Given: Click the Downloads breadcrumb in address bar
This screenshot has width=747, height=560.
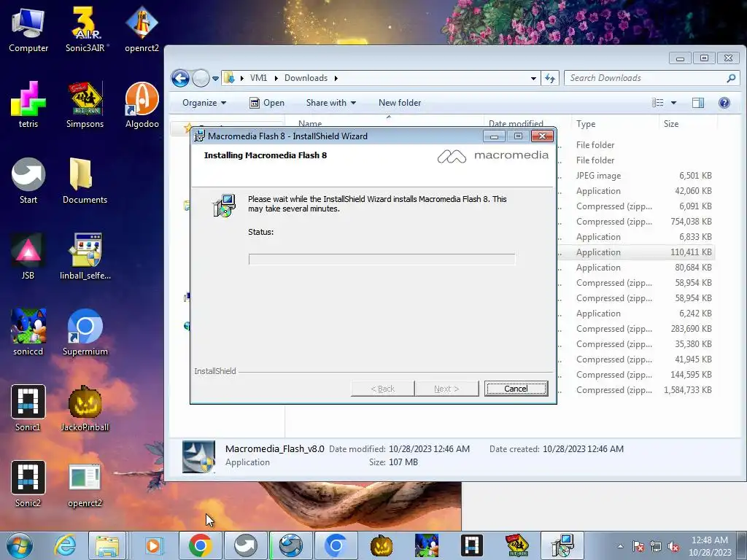Looking at the screenshot, I should click(306, 78).
